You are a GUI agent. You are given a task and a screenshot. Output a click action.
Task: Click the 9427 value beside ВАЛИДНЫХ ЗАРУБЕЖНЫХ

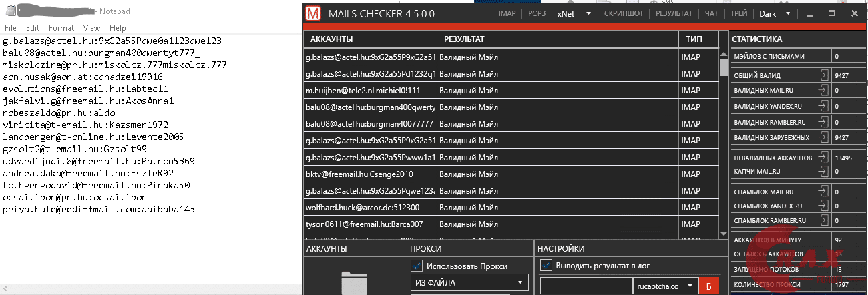(841, 137)
